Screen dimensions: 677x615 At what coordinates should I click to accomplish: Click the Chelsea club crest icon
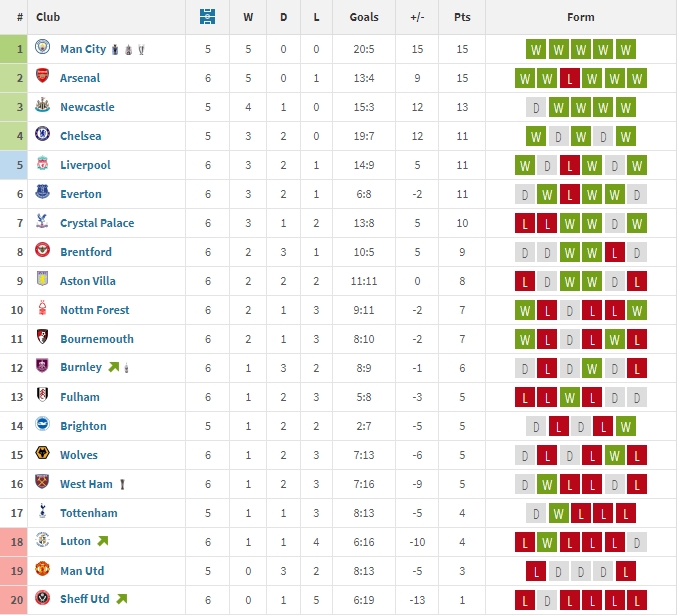click(x=42, y=133)
